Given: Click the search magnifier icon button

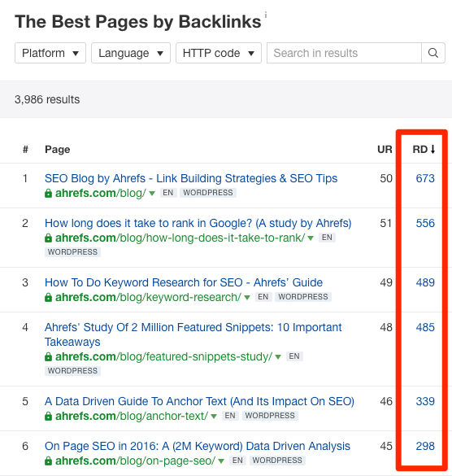Looking at the screenshot, I should (432, 53).
